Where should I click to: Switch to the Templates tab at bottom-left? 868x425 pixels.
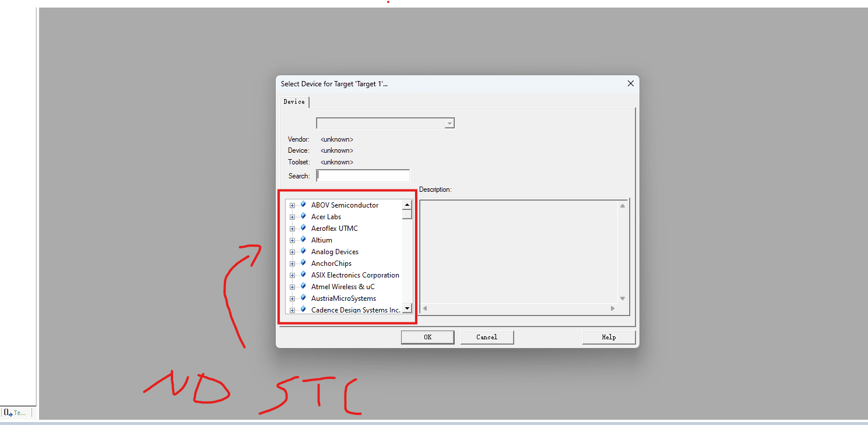[16, 413]
